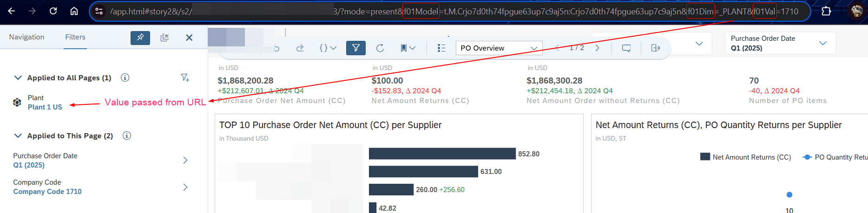Open the Q1 (2025) filter in the side panel
This screenshot has height=213, width=868.
point(29,165)
